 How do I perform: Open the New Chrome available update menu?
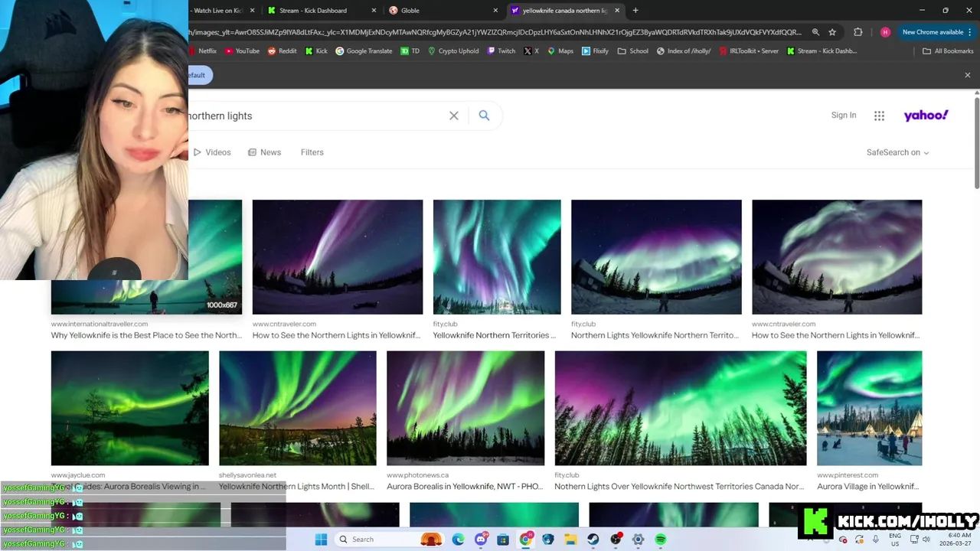(937, 32)
